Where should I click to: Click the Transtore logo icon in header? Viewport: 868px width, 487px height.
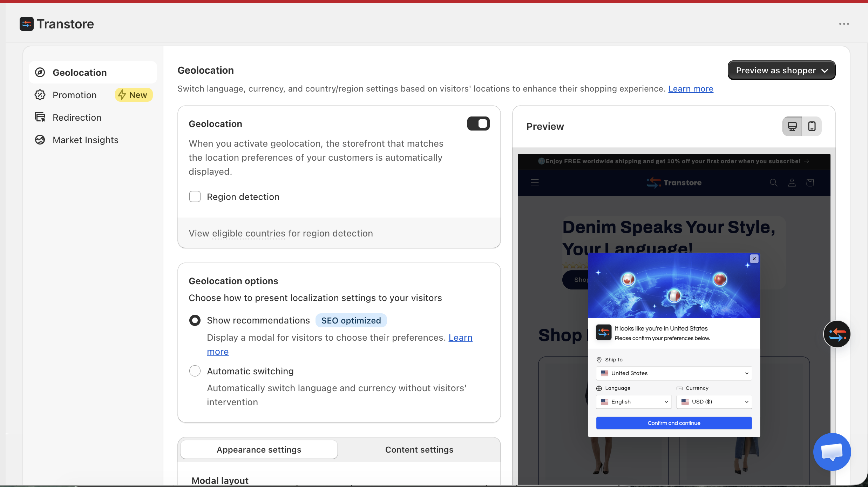27,24
